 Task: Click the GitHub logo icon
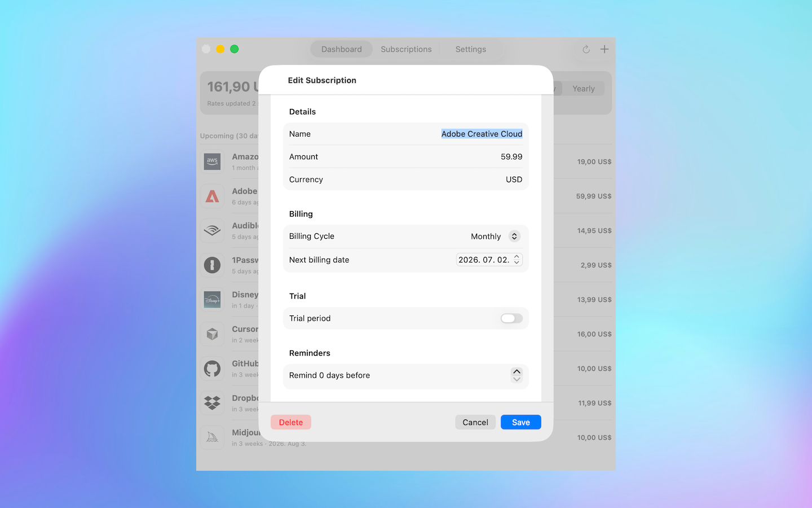212,369
